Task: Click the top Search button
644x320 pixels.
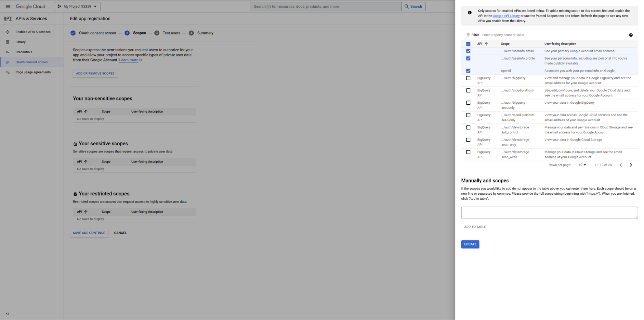Action: click(x=413, y=6)
